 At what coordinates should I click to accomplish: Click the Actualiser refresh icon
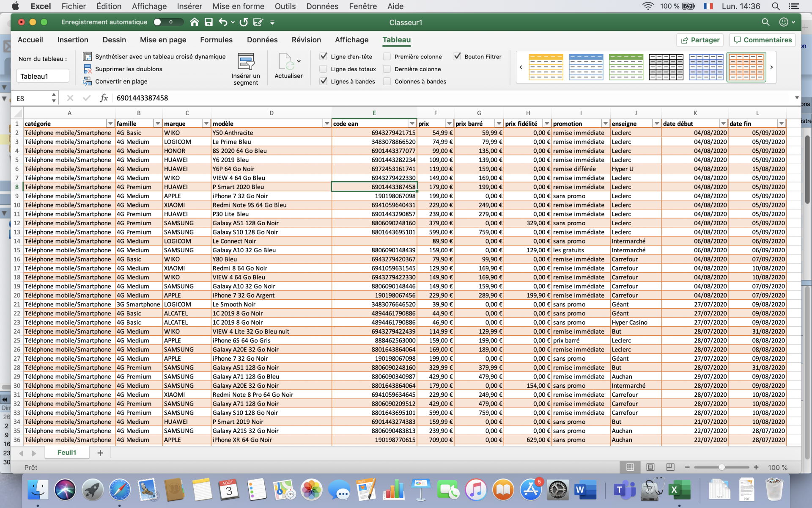point(286,62)
